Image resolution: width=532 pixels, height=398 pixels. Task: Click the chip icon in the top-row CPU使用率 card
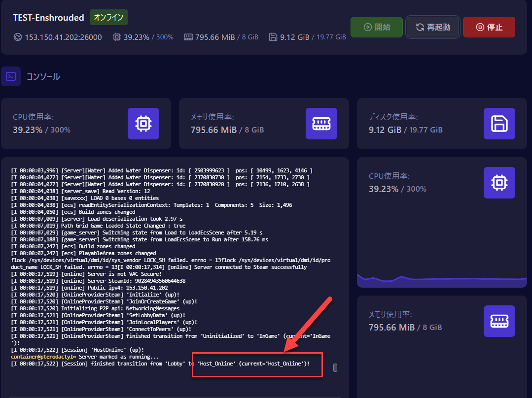click(143, 123)
